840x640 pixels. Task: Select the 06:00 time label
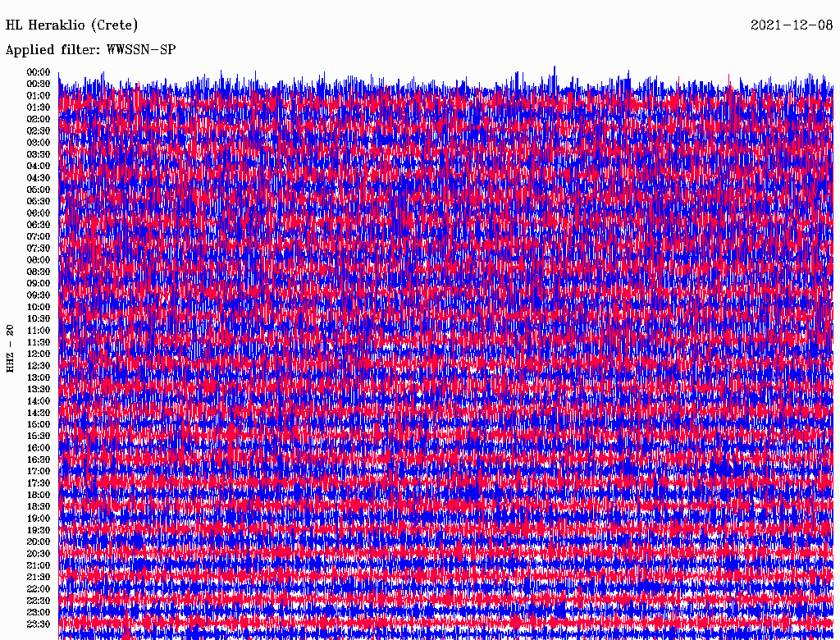pos(38,213)
